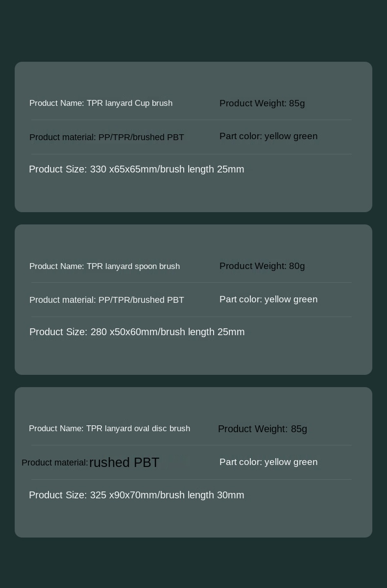Click empty area at bottom of spoon brush card

193,358
